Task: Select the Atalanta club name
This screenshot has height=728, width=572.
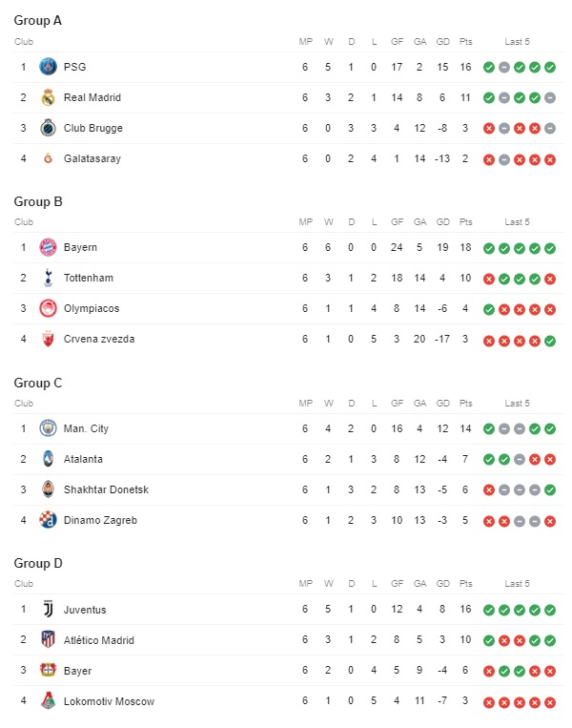Action: (x=83, y=459)
